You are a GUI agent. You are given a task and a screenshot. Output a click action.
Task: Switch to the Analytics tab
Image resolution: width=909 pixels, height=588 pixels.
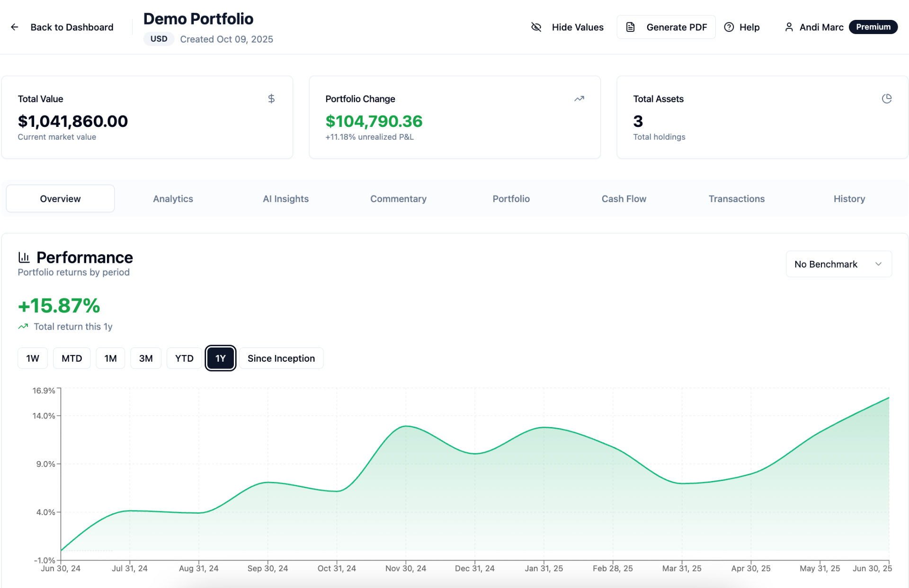[x=172, y=198]
